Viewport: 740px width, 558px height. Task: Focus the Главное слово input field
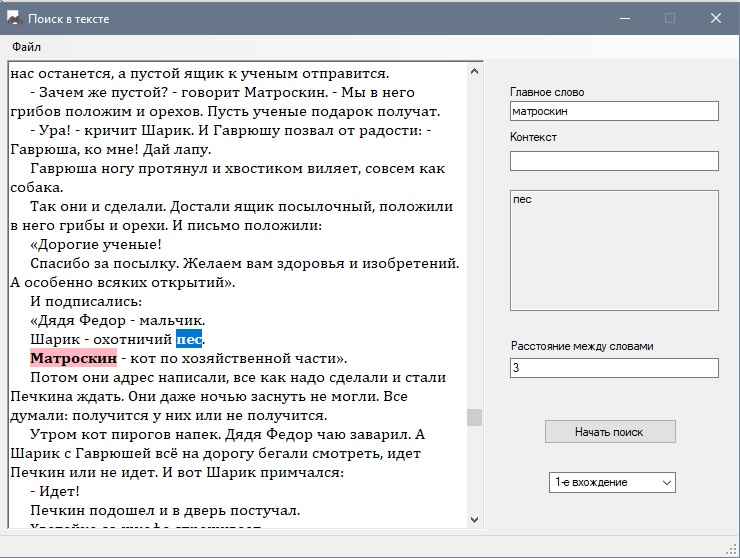613,111
